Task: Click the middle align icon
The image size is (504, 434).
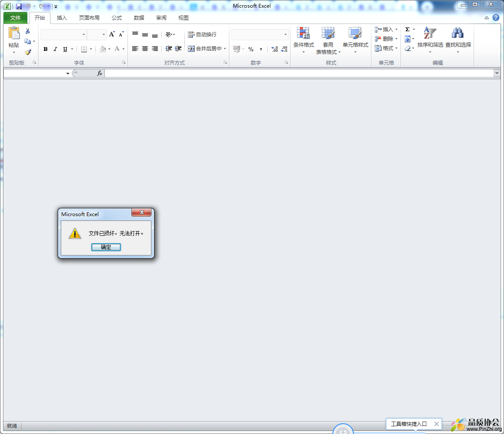Action: [145, 34]
